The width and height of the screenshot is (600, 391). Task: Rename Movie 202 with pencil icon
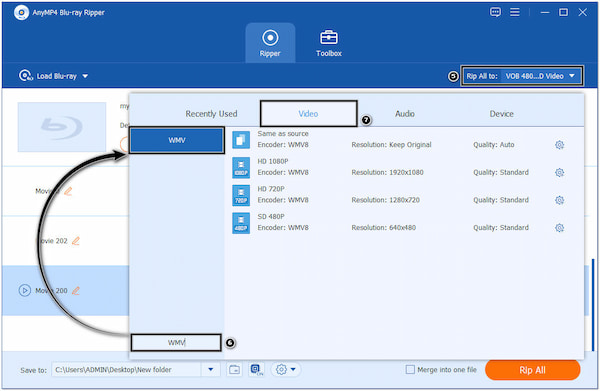click(x=76, y=241)
